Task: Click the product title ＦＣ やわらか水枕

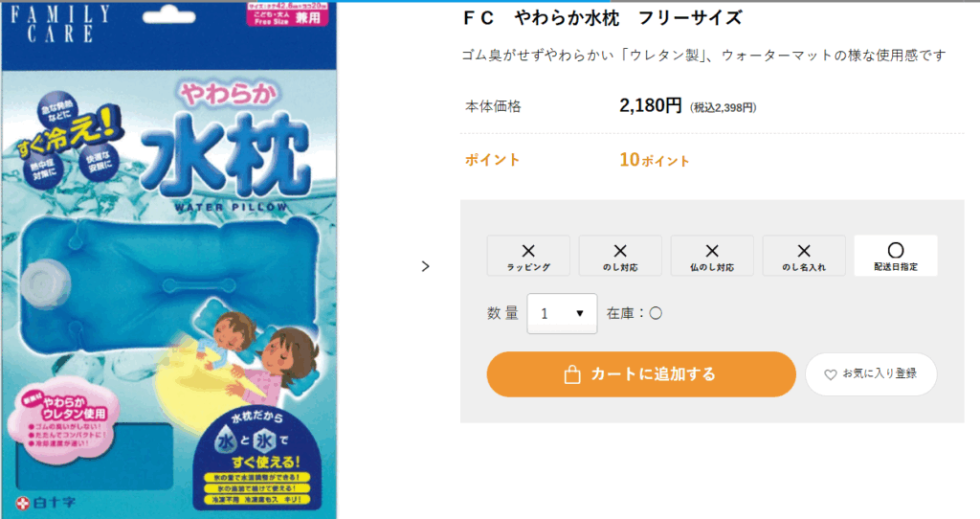Action: (x=602, y=18)
